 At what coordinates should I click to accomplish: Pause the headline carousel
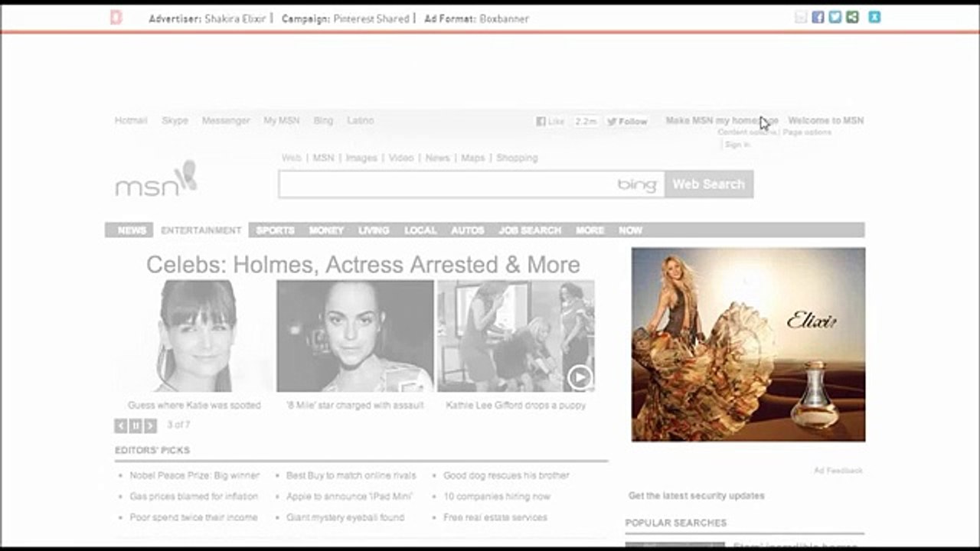pyautogui.click(x=136, y=425)
